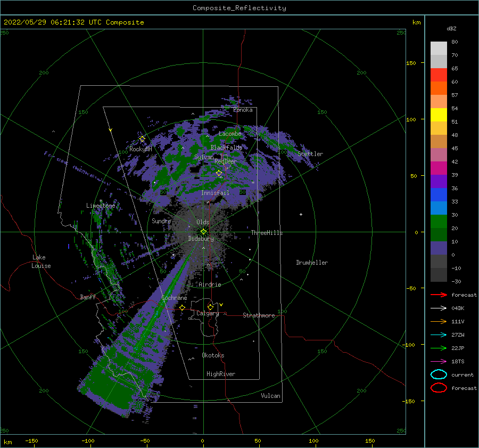This screenshot has height=448, width=479.
Task: Select the Drumheller label
Action: [312, 263]
